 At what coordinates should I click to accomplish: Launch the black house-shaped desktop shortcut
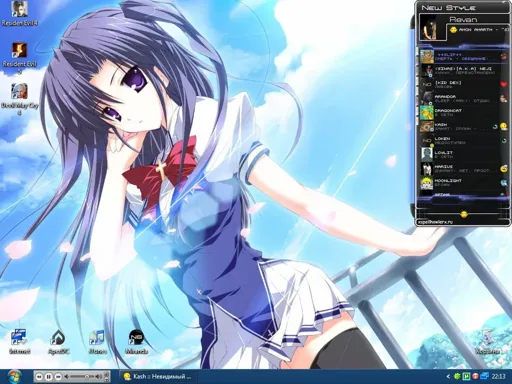click(x=59, y=341)
